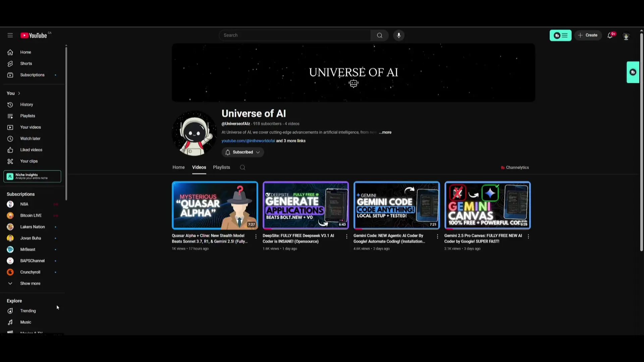Expand channel description with ...more

tap(385, 132)
